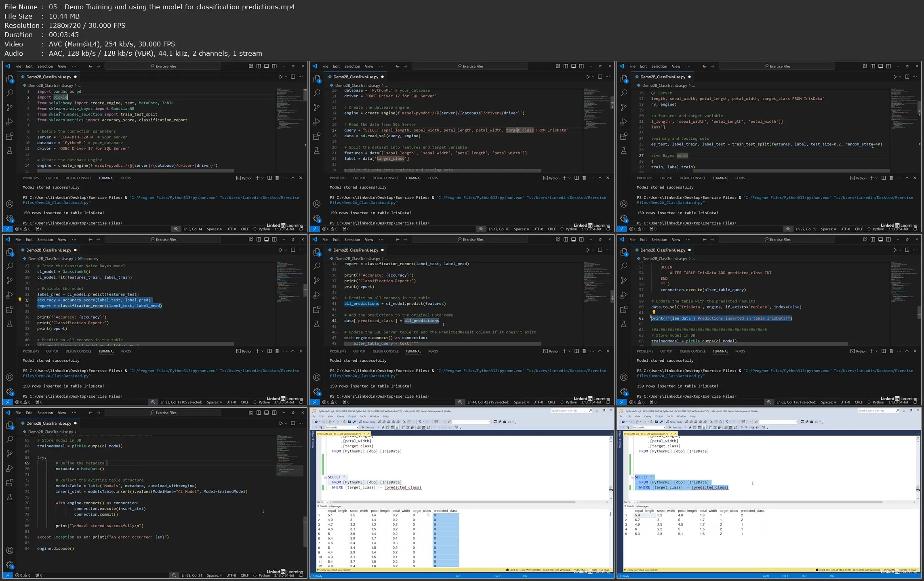Image resolution: width=924 pixels, height=581 pixels.
Task: Click UTF-8 encoding in the Ln 17, Col 76 status bar
Action: 538,229
